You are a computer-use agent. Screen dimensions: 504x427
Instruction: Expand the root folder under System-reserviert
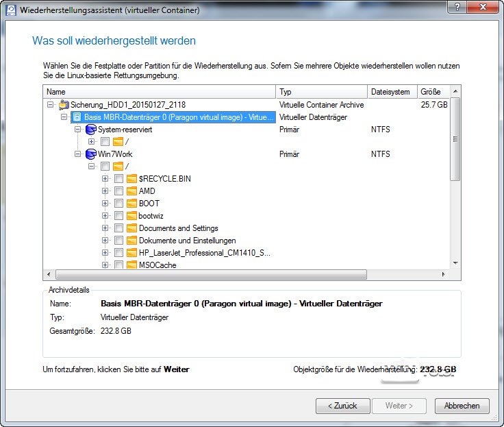point(91,142)
